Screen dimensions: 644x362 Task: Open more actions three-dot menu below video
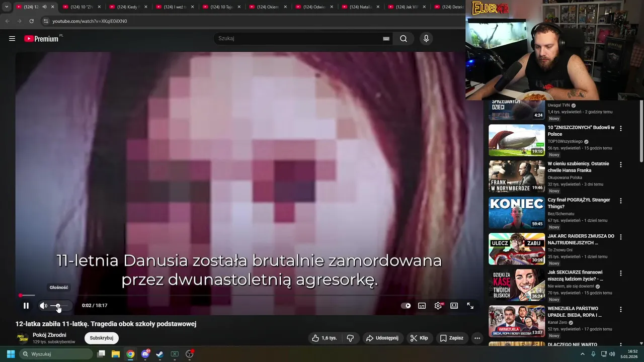click(x=477, y=338)
